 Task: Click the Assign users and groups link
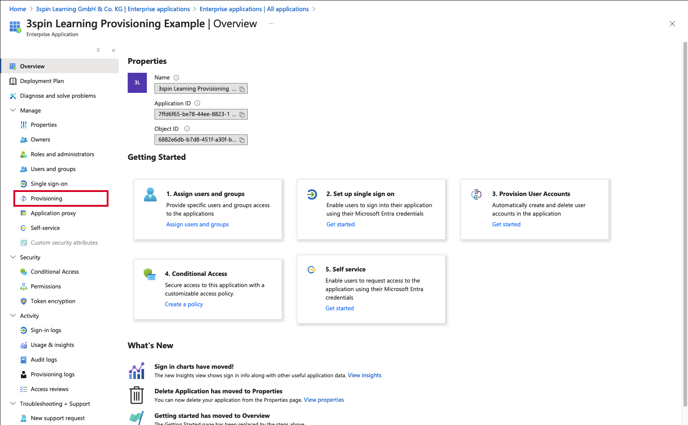(x=197, y=224)
